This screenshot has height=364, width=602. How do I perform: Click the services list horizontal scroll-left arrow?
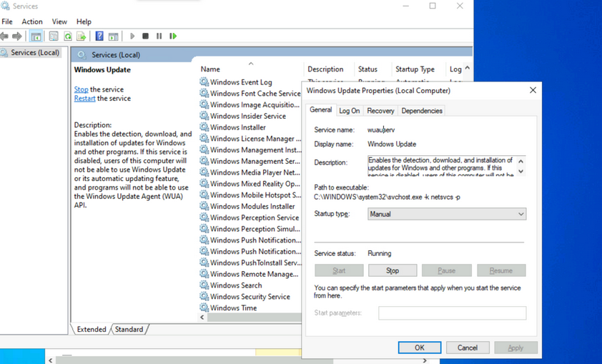tap(202, 317)
